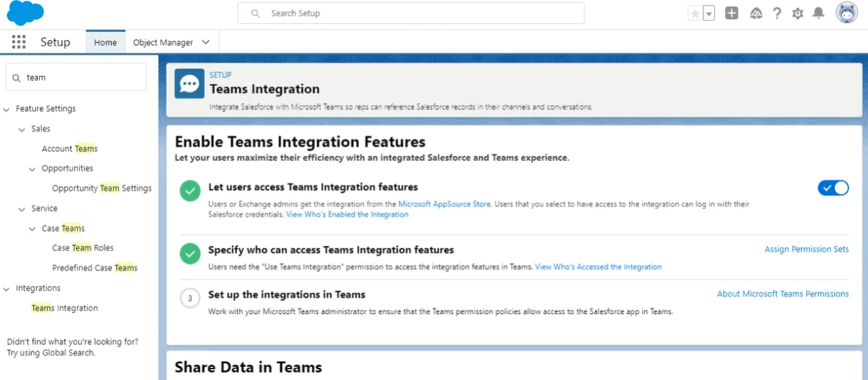Open the favorites list dropdown arrow
The height and width of the screenshot is (380, 868).
pyautogui.click(x=709, y=13)
